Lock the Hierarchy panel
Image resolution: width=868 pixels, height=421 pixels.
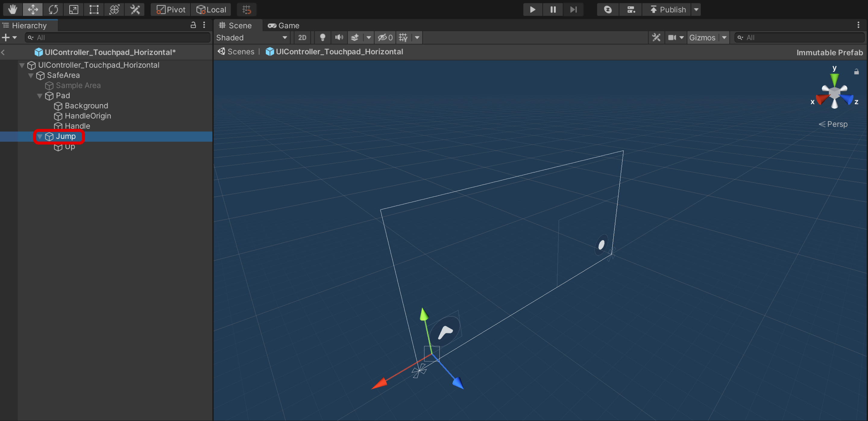(x=193, y=25)
